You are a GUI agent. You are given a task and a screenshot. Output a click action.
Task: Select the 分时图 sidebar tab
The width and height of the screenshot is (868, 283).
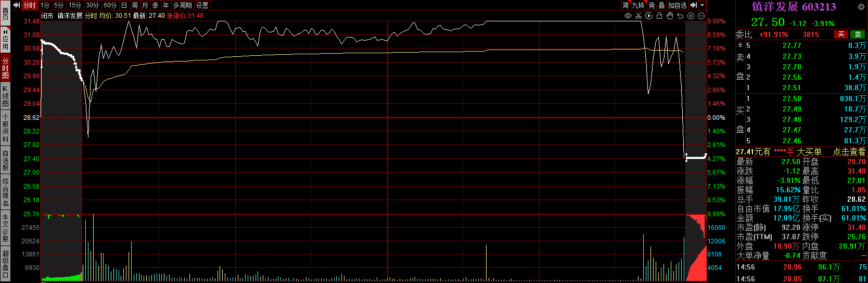5,68
